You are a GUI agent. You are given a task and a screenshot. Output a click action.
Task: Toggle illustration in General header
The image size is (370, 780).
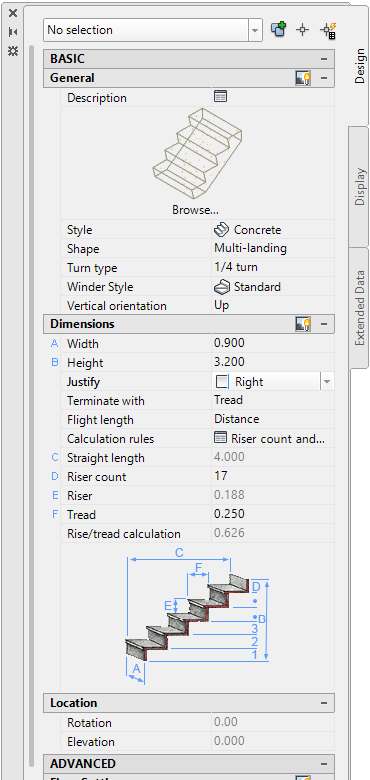click(x=303, y=78)
